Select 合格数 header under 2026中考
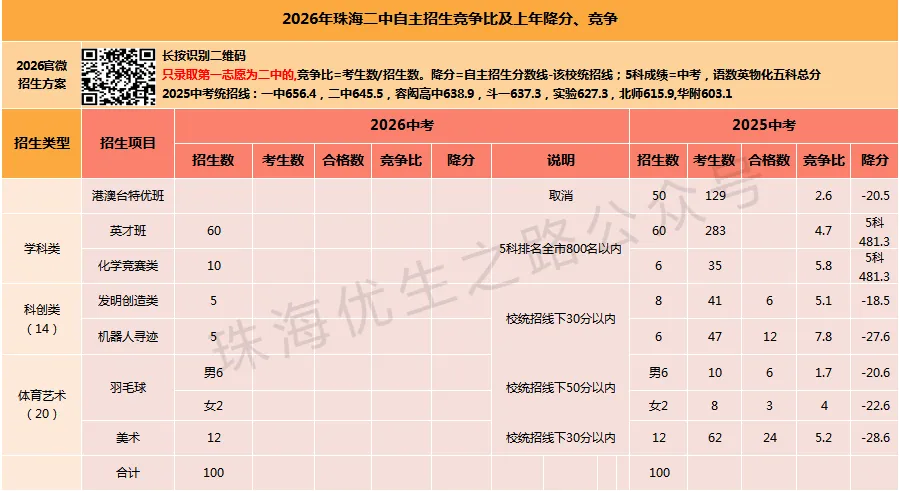 343,161
